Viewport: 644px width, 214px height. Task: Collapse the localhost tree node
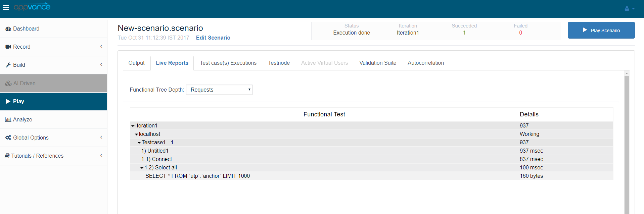[137, 134]
